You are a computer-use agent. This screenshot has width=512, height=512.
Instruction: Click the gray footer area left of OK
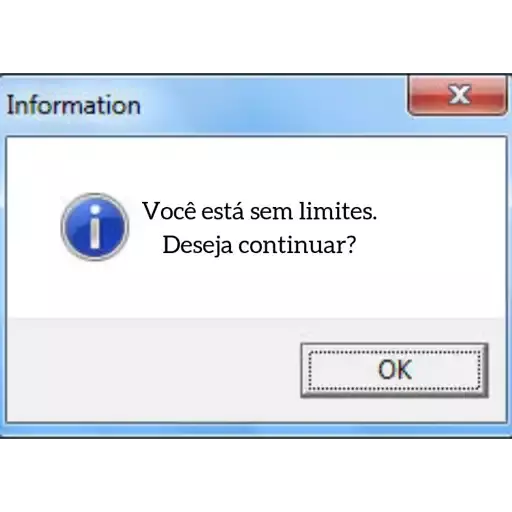pos(153,370)
